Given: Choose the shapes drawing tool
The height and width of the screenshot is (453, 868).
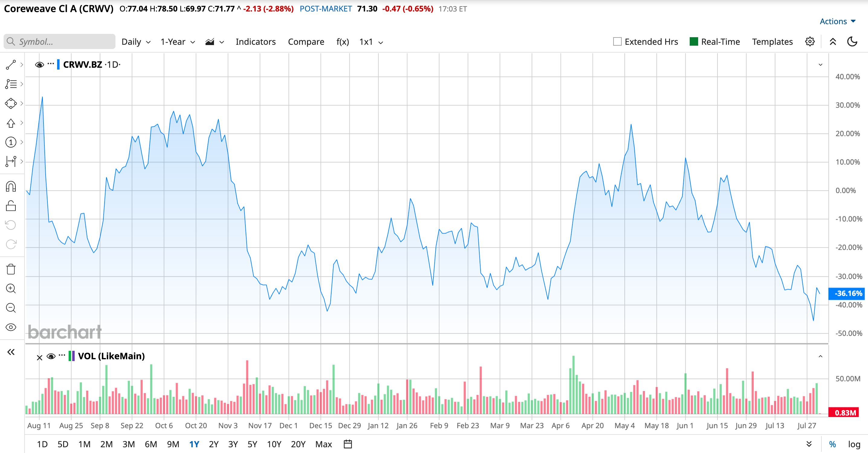Looking at the screenshot, I should tap(11, 103).
